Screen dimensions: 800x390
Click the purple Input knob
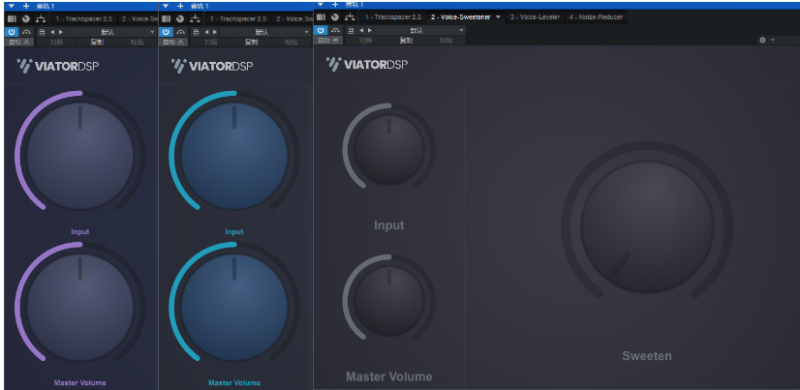click(x=80, y=156)
